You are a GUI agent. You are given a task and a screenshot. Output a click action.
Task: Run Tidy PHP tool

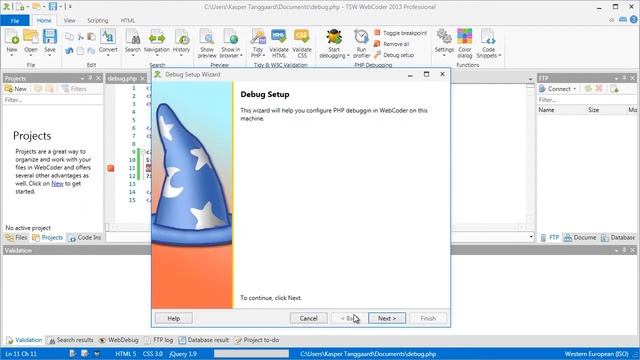click(258, 43)
